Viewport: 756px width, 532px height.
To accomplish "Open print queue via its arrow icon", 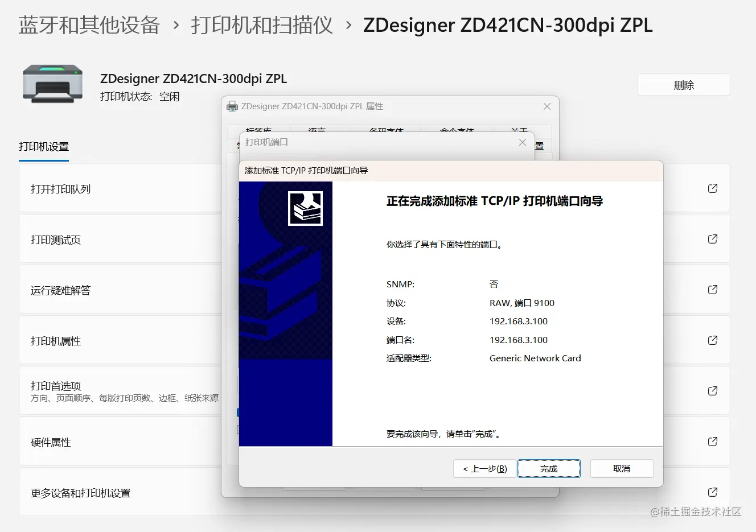I will click(x=712, y=188).
